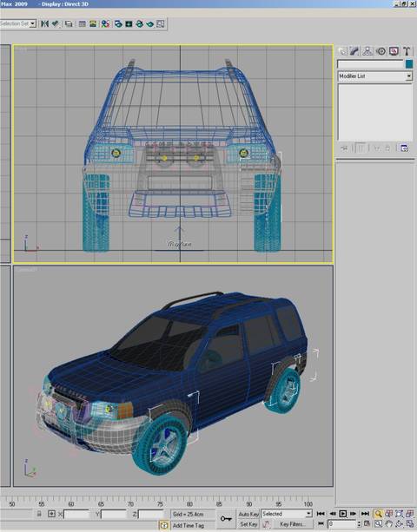Viewport: 417px width, 532px height.
Task: Click Zoom Extents All navigation icon
Action: coord(410,514)
